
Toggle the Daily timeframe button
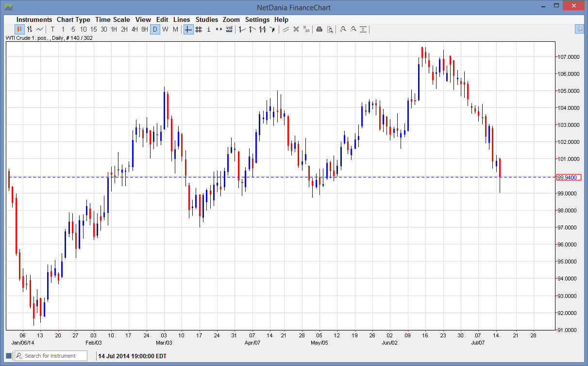click(x=155, y=29)
